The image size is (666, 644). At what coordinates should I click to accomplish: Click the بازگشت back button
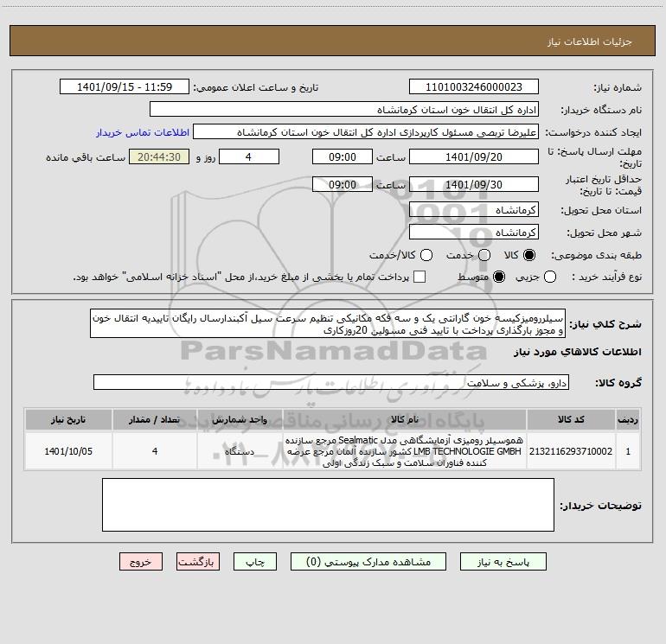(198, 562)
